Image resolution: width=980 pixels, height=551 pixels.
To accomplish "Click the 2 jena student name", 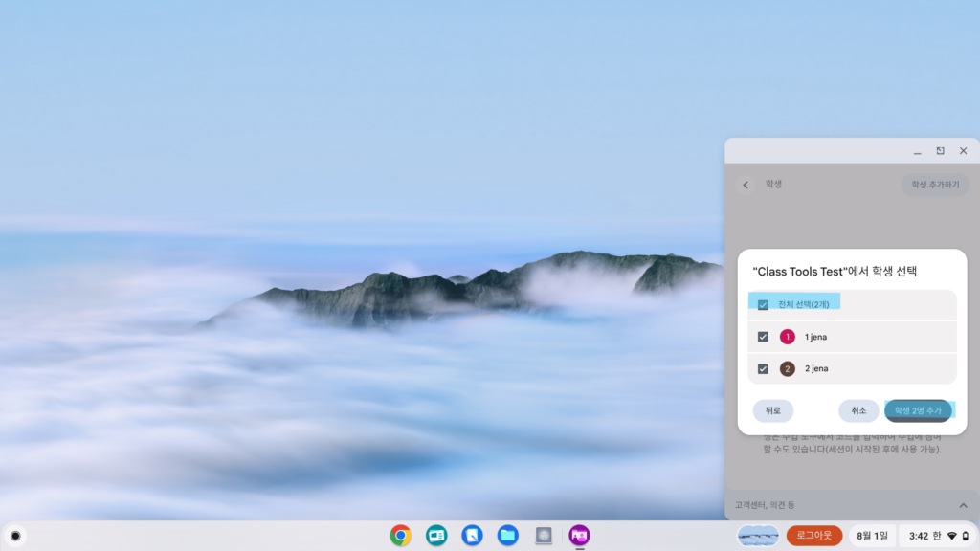I will (x=816, y=368).
